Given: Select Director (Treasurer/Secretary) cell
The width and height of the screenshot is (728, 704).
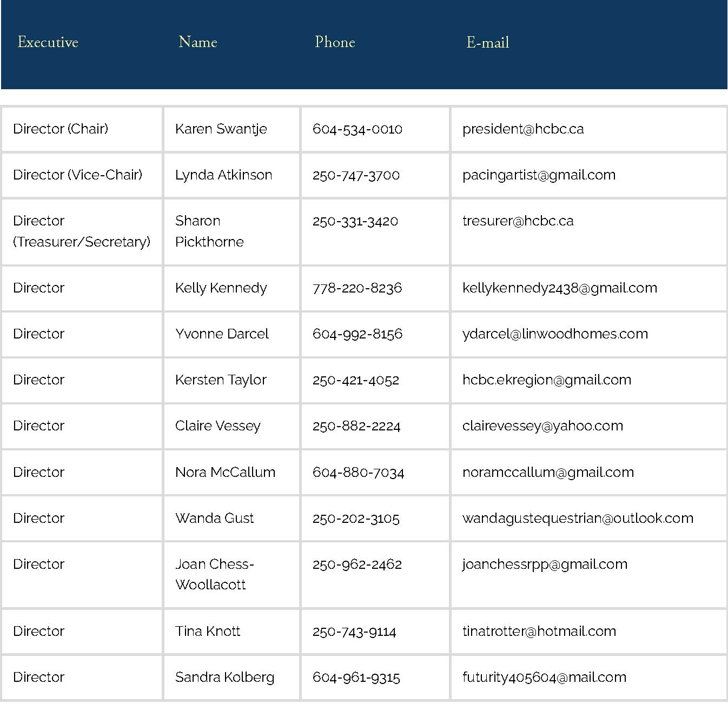Looking at the screenshot, I should point(82,231).
